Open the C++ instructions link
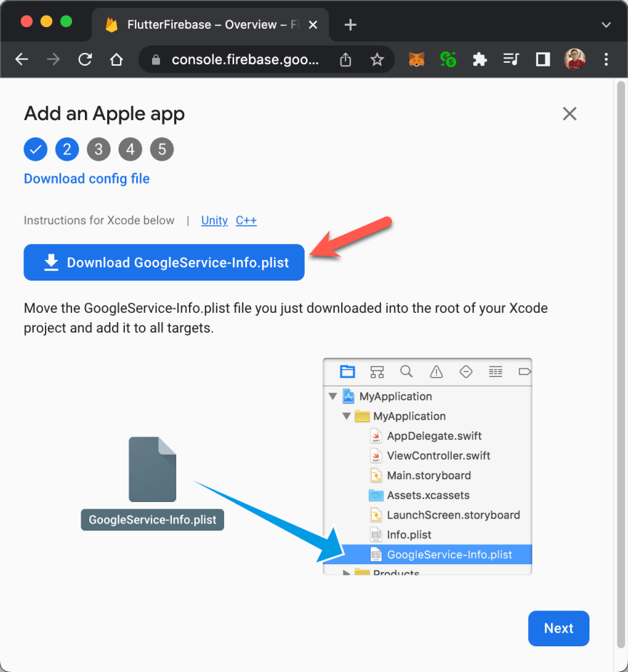628x672 pixels. click(x=246, y=220)
